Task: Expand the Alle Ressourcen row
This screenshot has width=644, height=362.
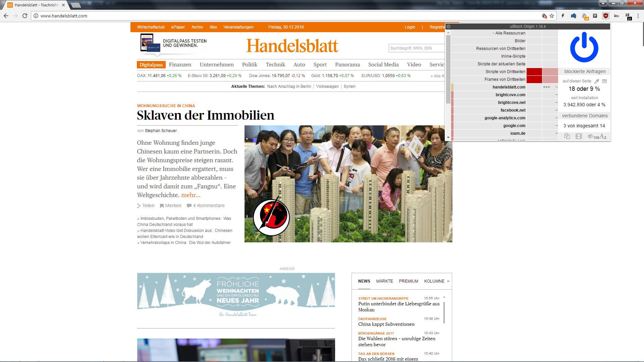Action: click(x=494, y=33)
